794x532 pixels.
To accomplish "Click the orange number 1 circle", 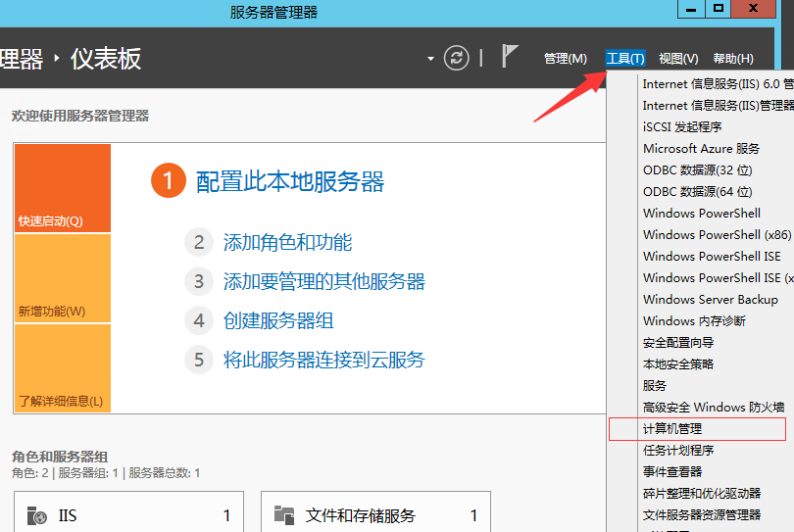I will (x=168, y=181).
